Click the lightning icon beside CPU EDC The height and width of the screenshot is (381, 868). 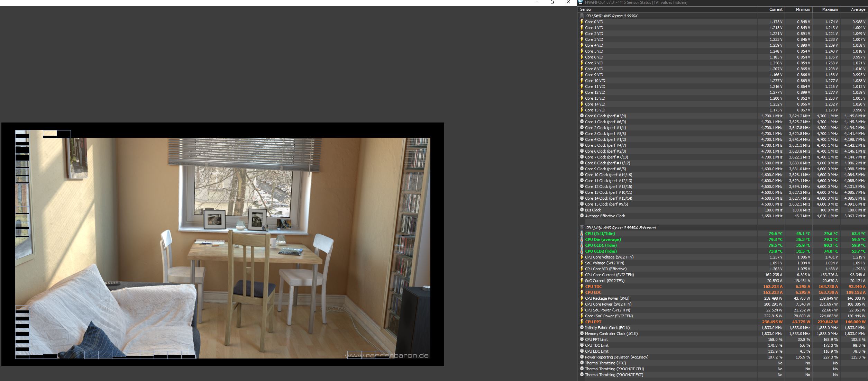click(582, 292)
